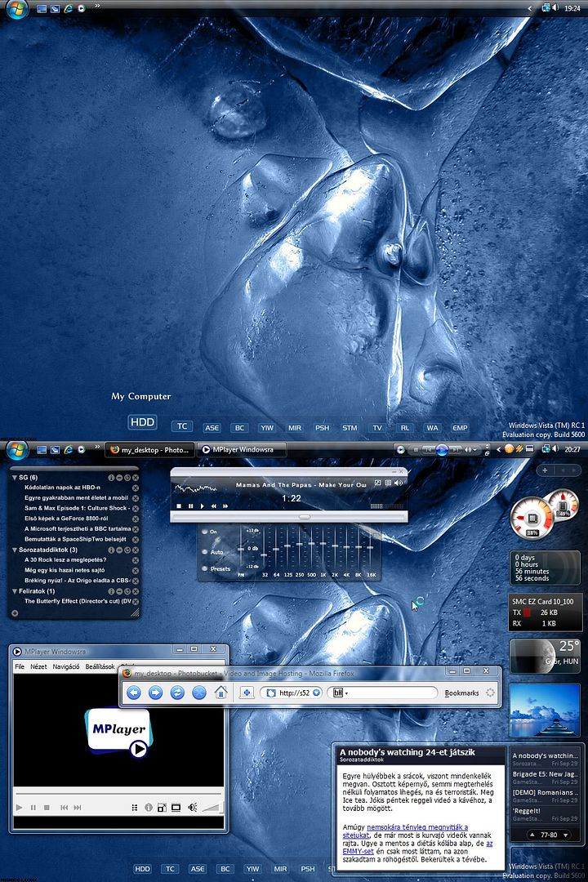The width and height of the screenshot is (588, 882).
Task: Open the Bookmarks button in Firefox
Action: tap(461, 693)
